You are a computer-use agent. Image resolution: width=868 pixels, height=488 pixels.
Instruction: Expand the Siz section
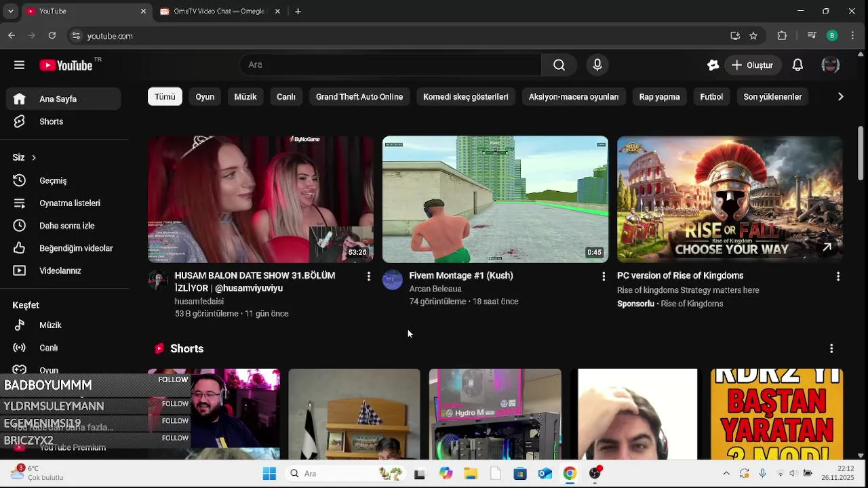24,157
